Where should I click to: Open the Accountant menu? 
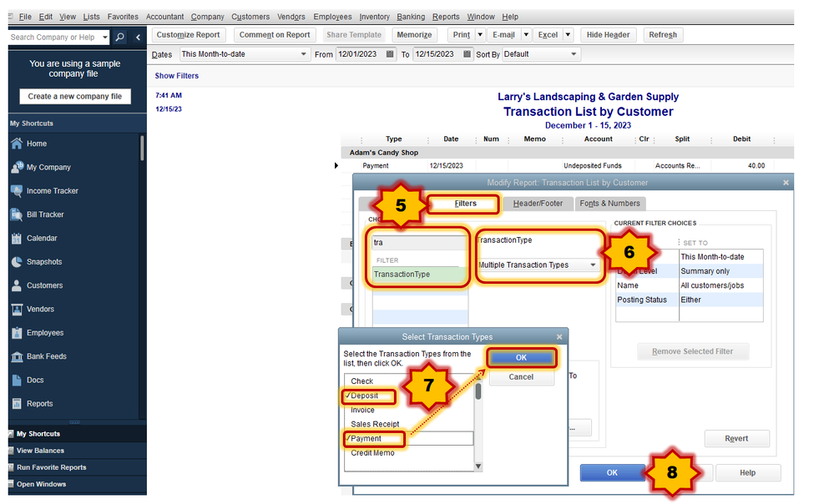tap(165, 17)
